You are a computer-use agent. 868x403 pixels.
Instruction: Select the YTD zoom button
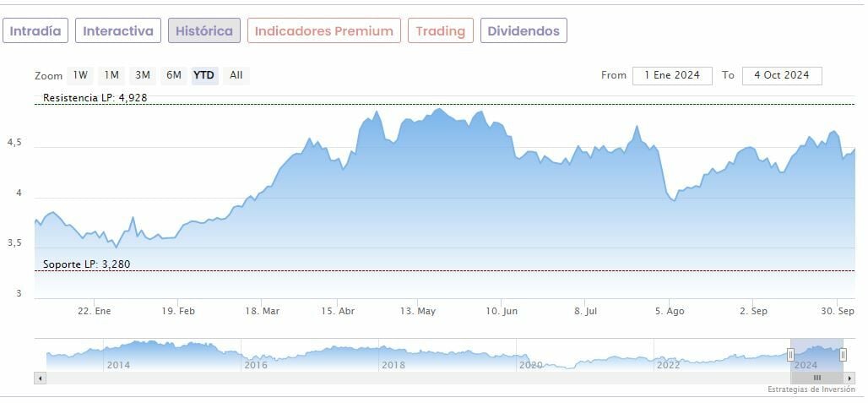pyautogui.click(x=204, y=75)
